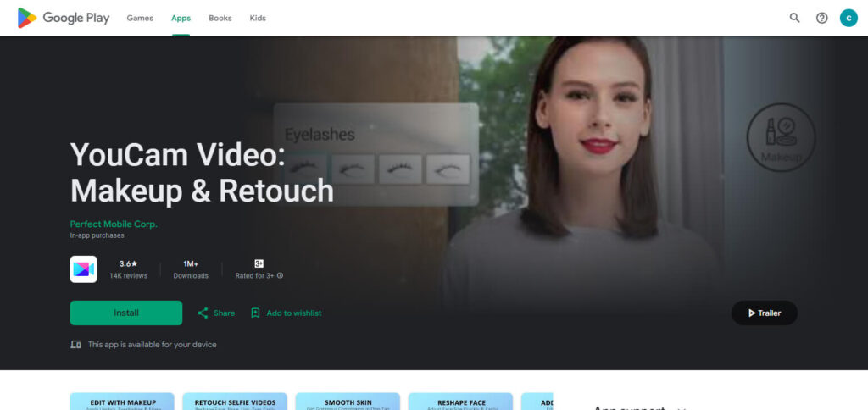Click the Add to wishlist bookmark icon
This screenshot has height=410, width=868.
(255, 313)
